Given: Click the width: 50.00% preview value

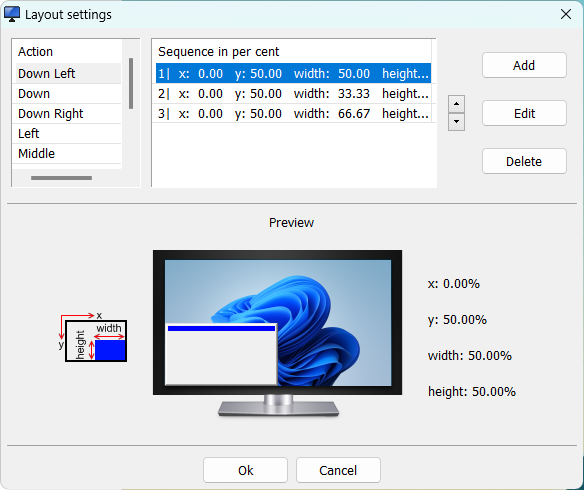Looking at the screenshot, I should [470, 356].
